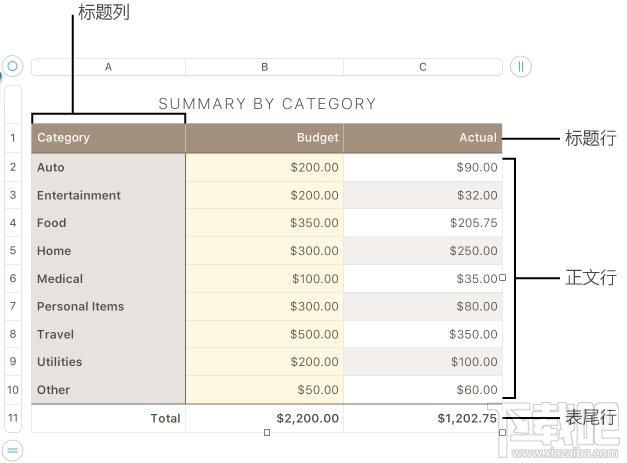Select column B header tab
Viewport: 627px width, 463px height.
(265, 67)
